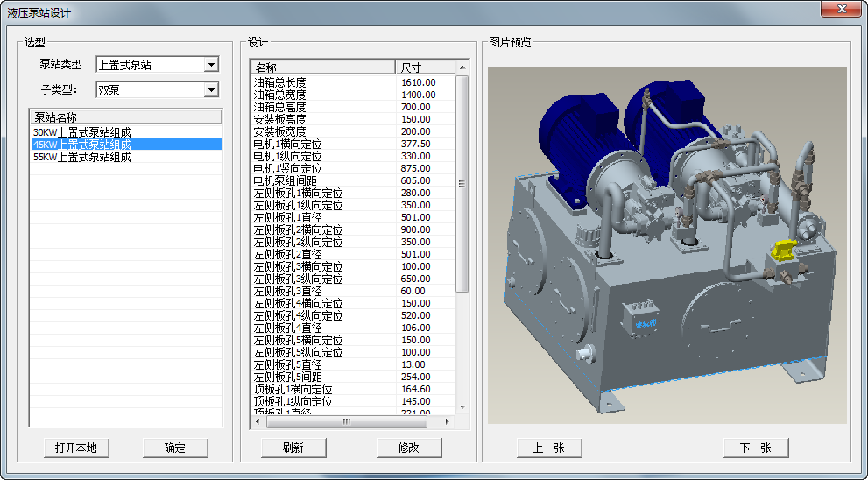The image size is (868, 480).
Task: Show next image with 下一张
Action: point(756,448)
